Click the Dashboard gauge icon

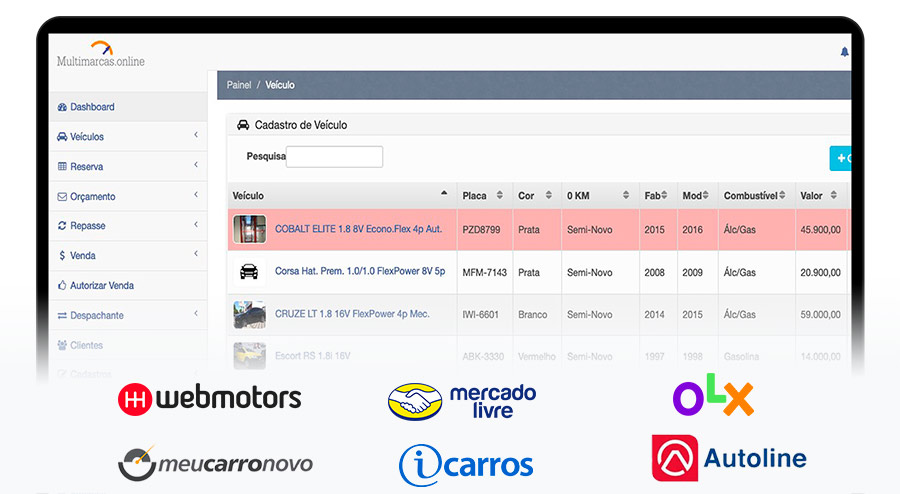62,107
